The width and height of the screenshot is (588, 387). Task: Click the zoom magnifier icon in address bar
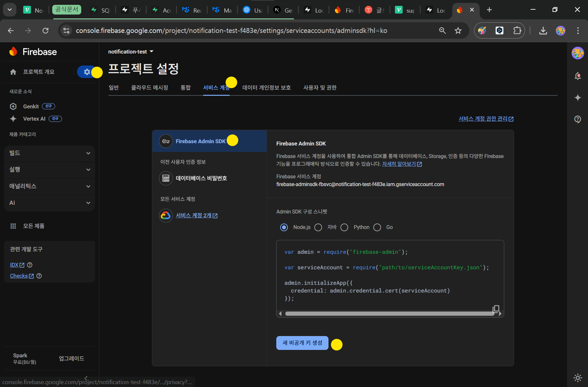tap(443, 31)
